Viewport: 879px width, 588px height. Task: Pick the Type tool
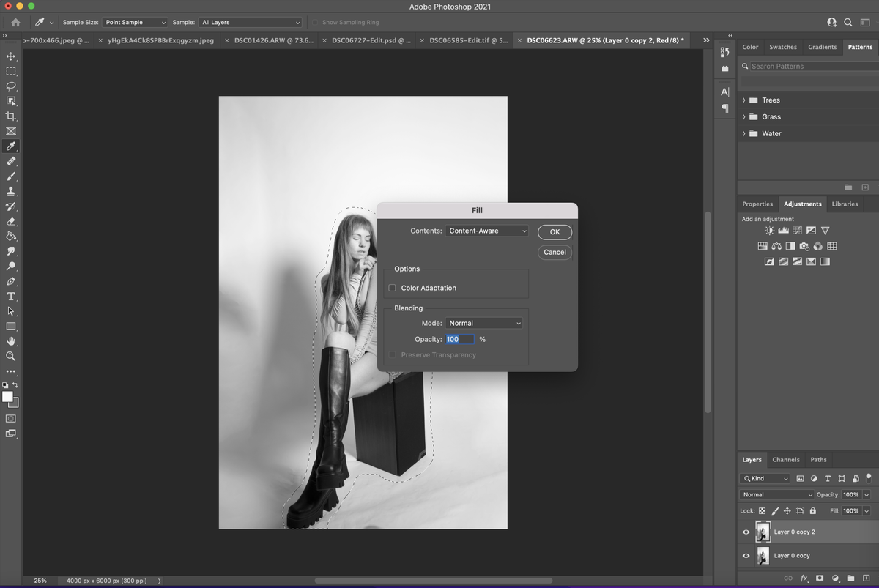click(x=10, y=296)
